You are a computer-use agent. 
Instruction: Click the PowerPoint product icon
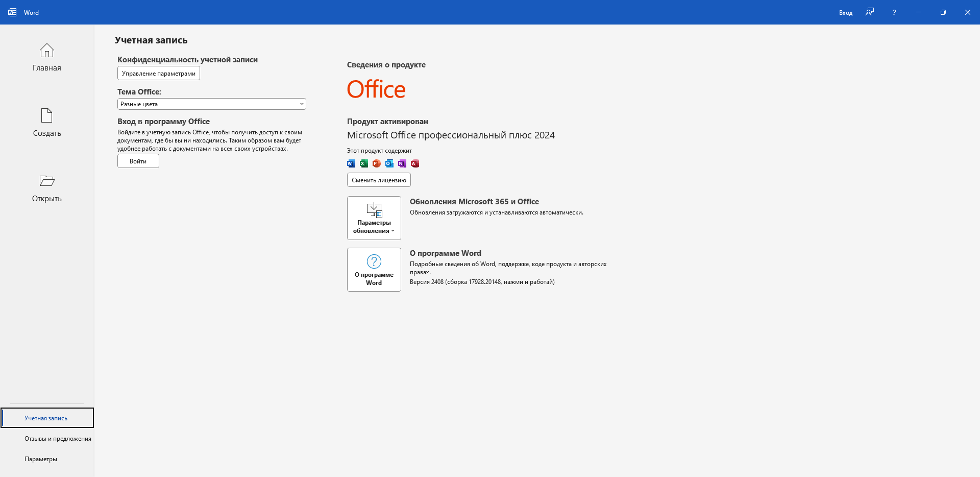(x=377, y=163)
